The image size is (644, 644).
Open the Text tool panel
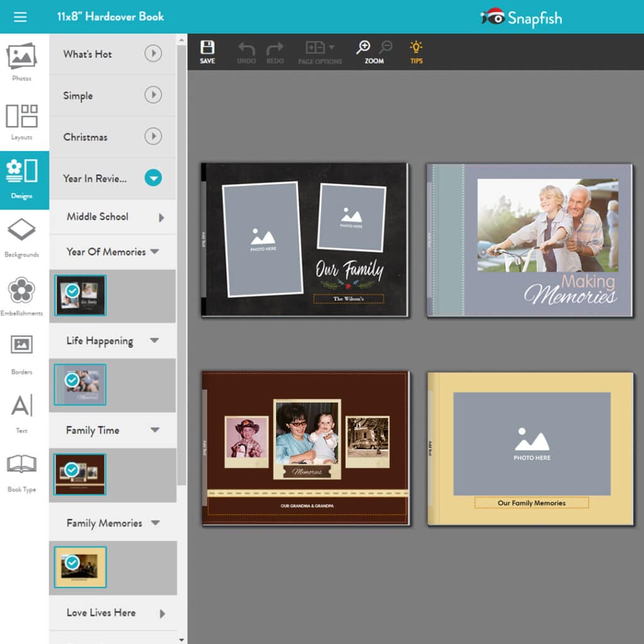pos(22,411)
